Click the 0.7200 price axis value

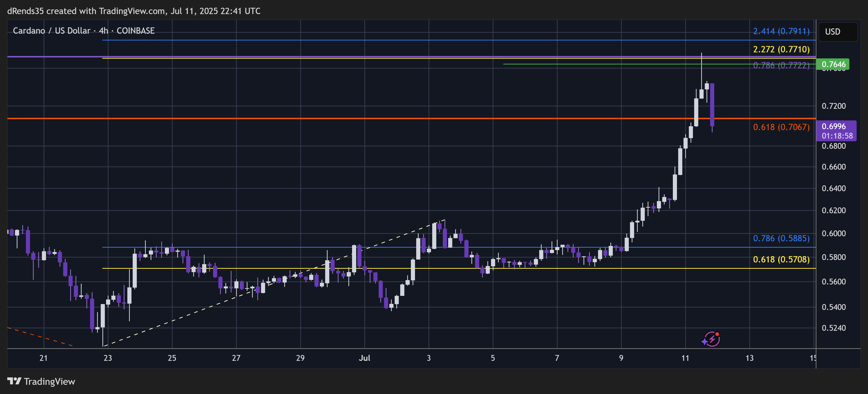click(x=834, y=106)
